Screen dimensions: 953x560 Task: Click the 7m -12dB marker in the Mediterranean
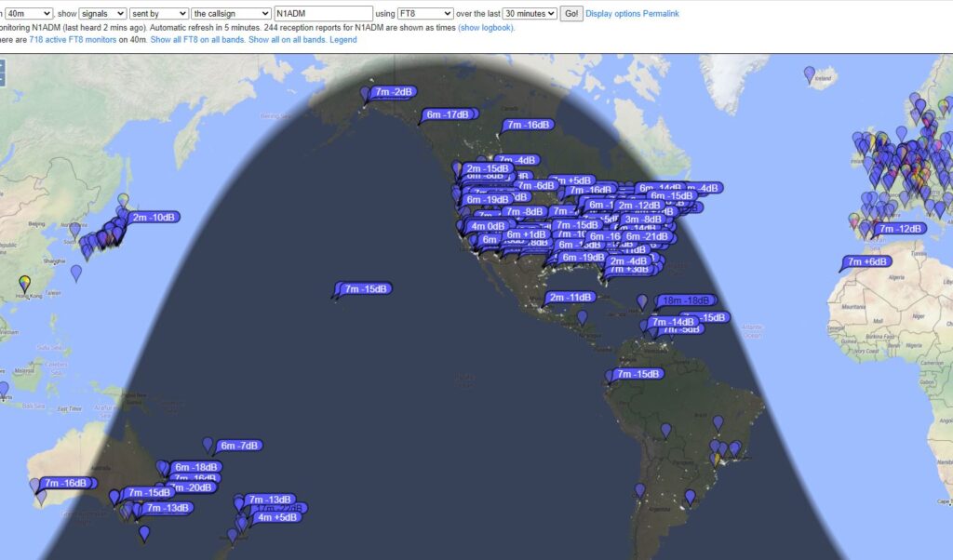(x=899, y=229)
